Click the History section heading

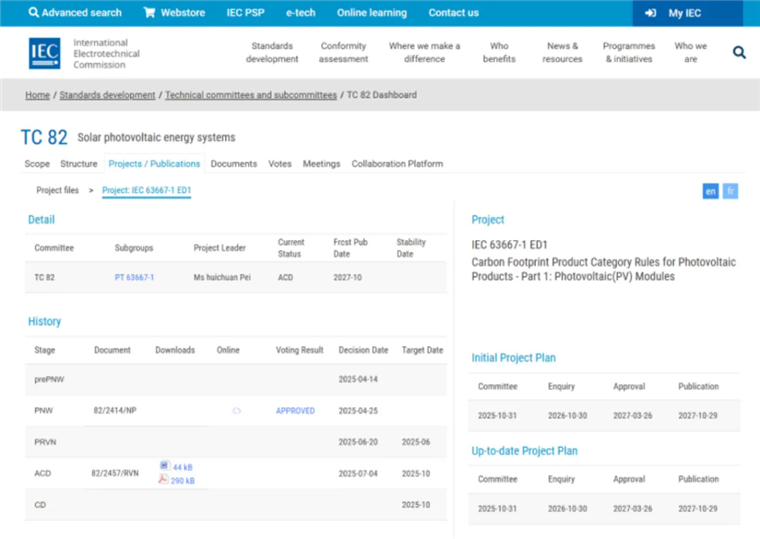point(44,321)
